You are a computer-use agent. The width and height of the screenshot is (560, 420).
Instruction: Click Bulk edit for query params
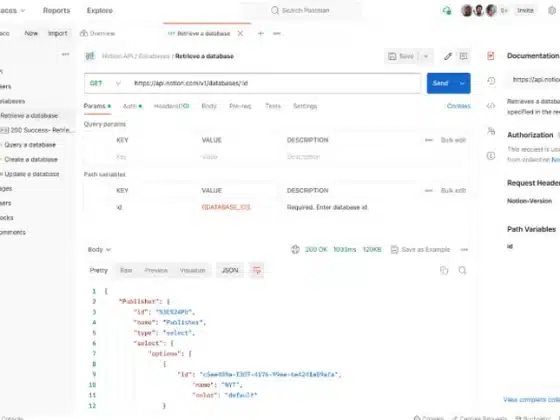(x=453, y=140)
